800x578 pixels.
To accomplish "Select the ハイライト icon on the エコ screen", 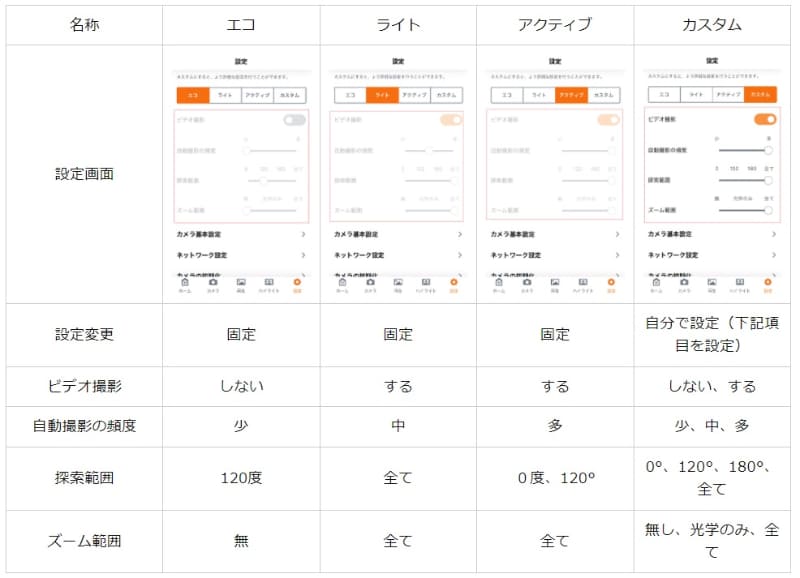I will pyautogui.click(x=270, y=281).
